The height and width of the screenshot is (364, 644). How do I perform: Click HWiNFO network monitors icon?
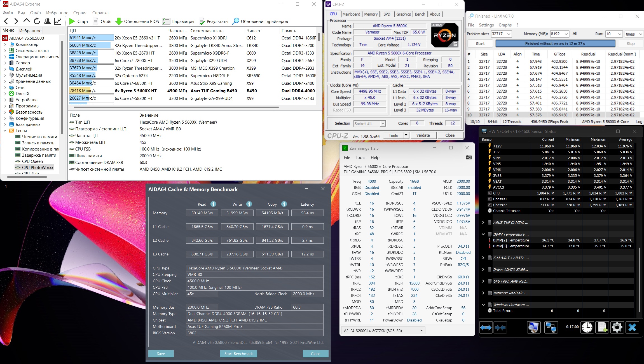tap(551, 327)
